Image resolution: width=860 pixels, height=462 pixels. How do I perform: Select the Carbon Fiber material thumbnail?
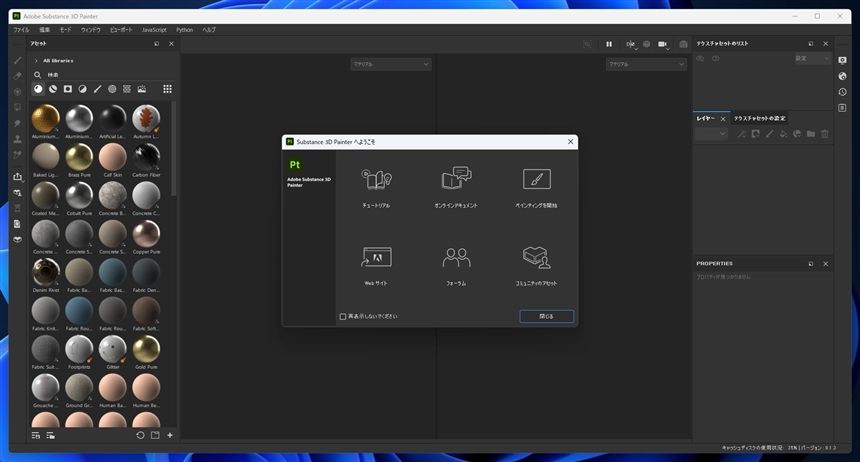tap(146, 157)
